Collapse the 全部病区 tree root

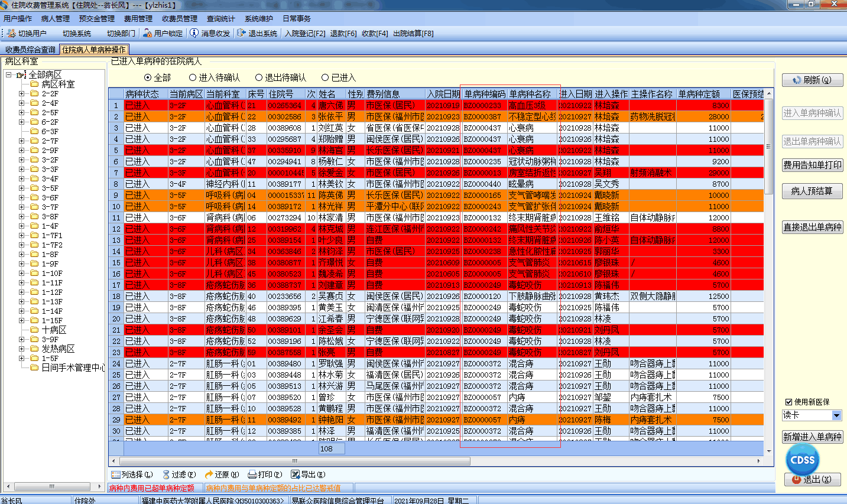pyautogui.click(x=8, y=75)
